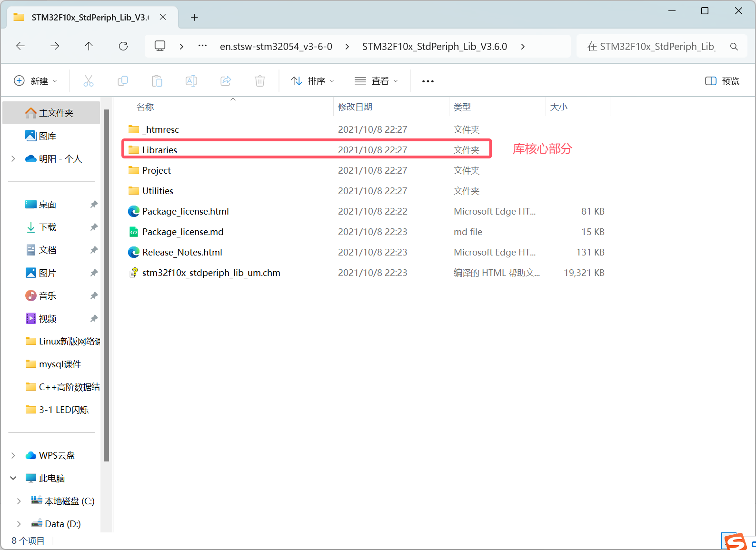Expand the hidden breadcrumb ellipsis
Screen dimensions: 756x550
202,46
